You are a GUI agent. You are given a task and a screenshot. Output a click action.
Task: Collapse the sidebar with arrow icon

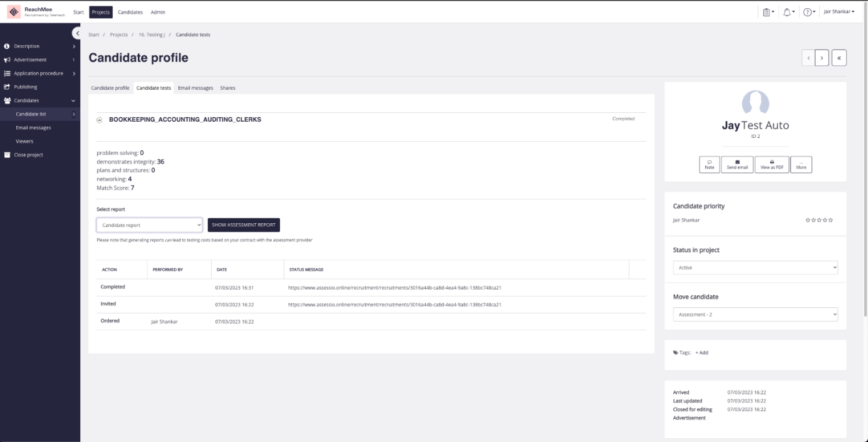coord(76,33)
